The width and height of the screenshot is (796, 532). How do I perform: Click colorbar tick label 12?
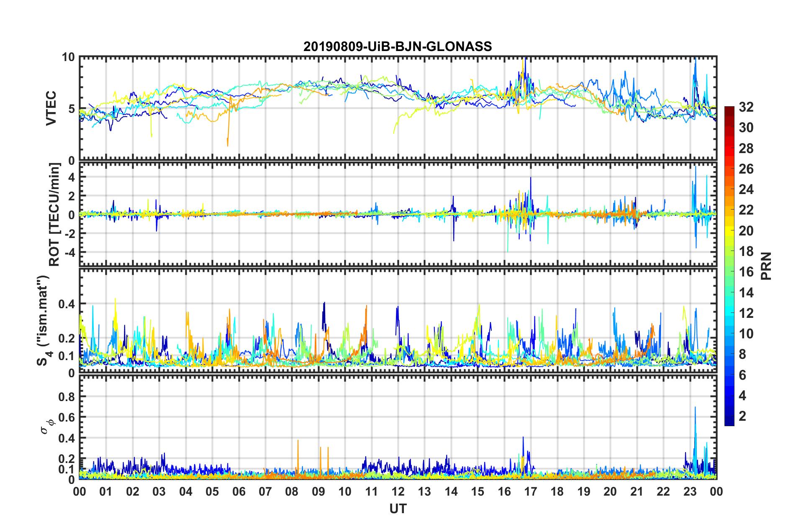(746, 313)
